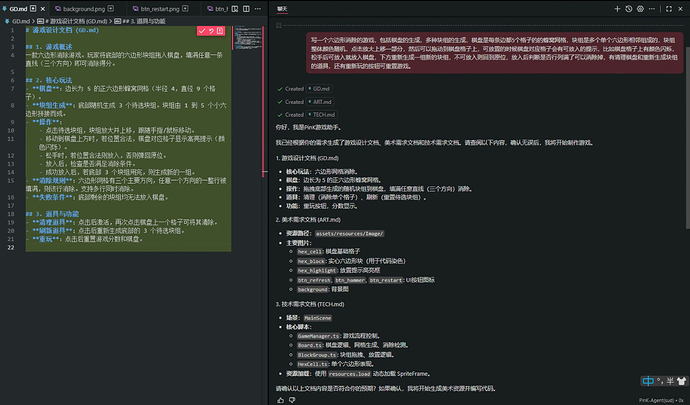Viewport: 690px width, 405px height.
Task: Click heading '## 2. 核心玩法' in editor
Action: click(49, 80)
